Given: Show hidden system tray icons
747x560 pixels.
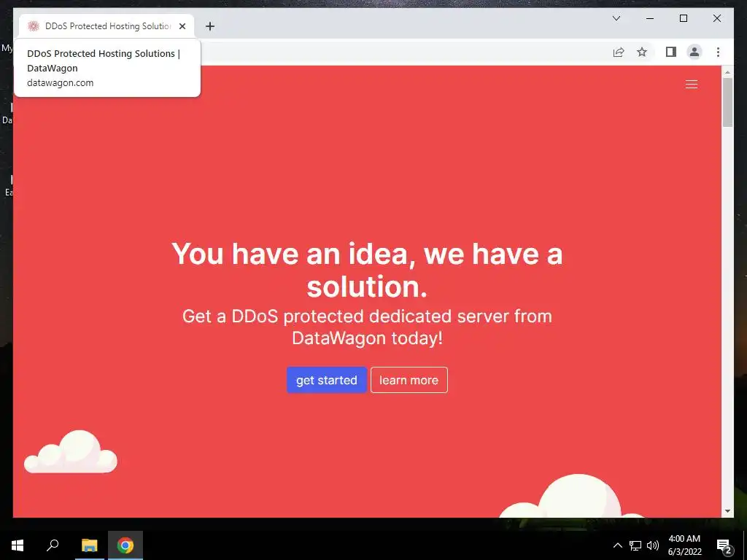Looking at the screenshot, I should click(x=617, y=545).
